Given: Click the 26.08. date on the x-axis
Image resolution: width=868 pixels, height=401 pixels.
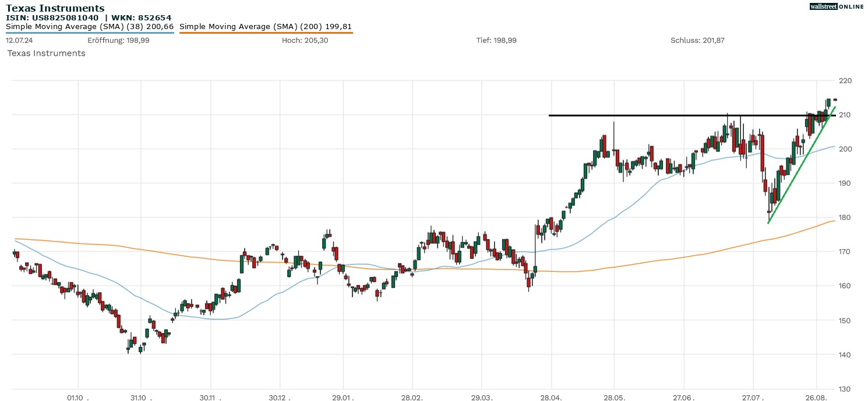Looking at the screenshot, I should click(816, 397).
